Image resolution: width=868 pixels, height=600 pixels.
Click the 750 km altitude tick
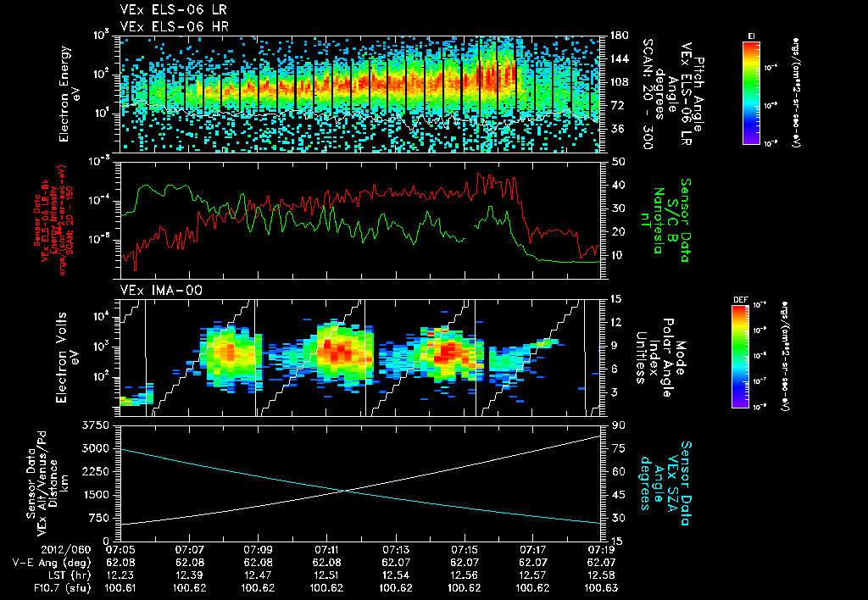[x=99, y=518]
